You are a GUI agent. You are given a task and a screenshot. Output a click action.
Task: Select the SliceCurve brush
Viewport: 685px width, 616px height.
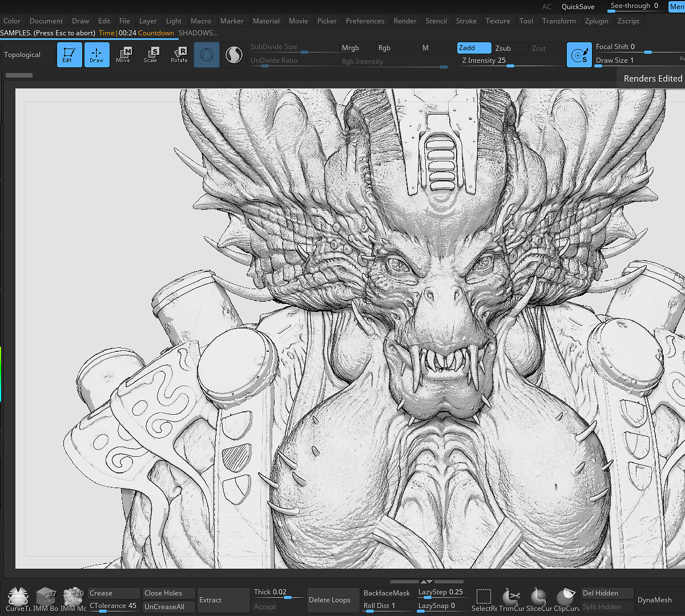click(539, 600)
